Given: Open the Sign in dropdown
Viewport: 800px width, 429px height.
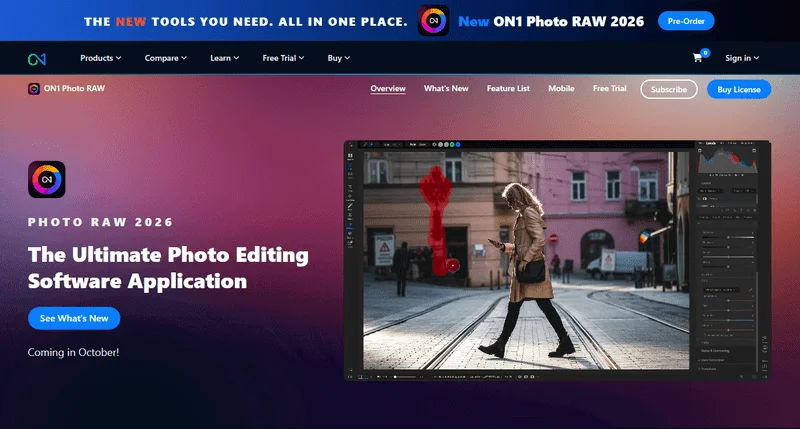Looking at the screenshot, I should tap(742, 58).
